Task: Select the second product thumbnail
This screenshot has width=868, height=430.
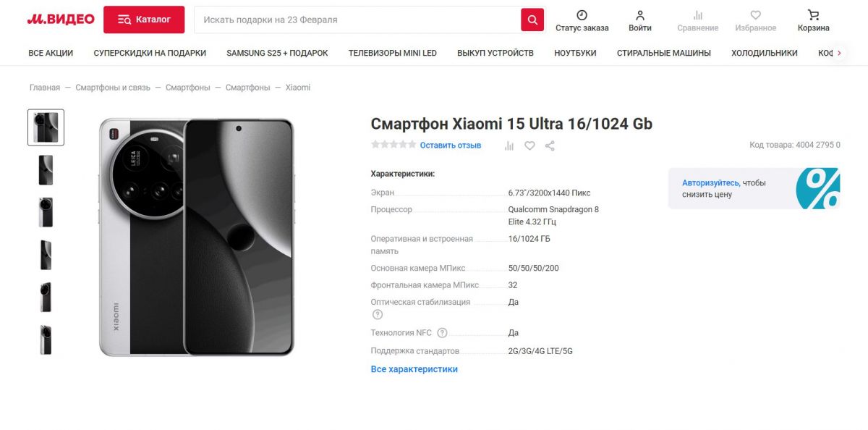Action: 46,170
